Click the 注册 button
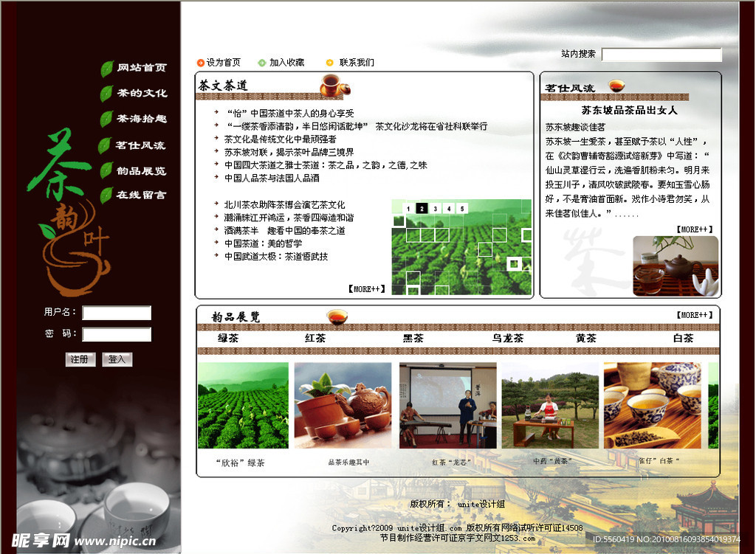756x554 pixels. (80, 361)
